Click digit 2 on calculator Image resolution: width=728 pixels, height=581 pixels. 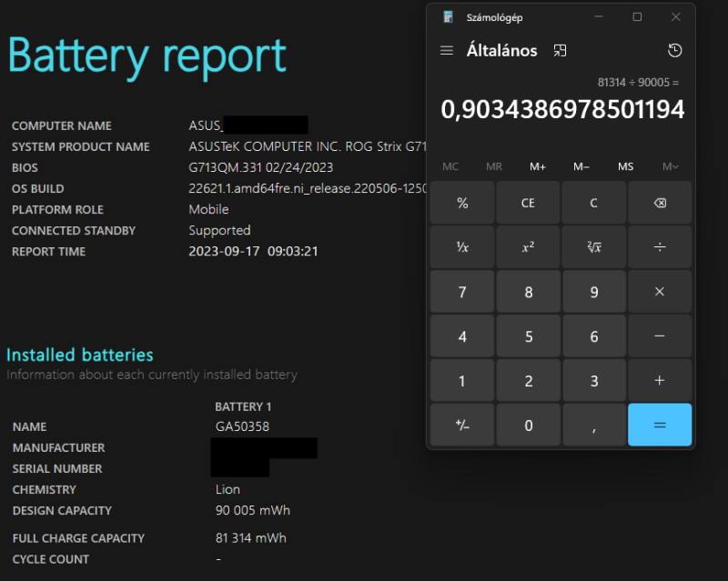528,381
